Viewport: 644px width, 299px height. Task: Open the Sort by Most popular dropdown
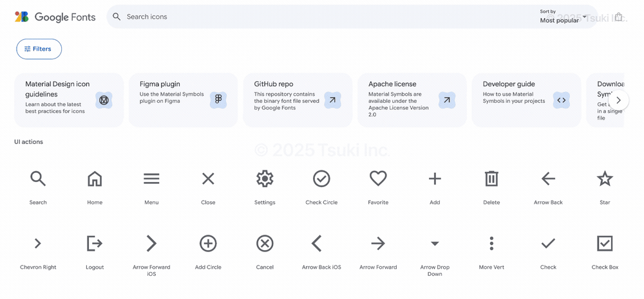click(563, 17)
